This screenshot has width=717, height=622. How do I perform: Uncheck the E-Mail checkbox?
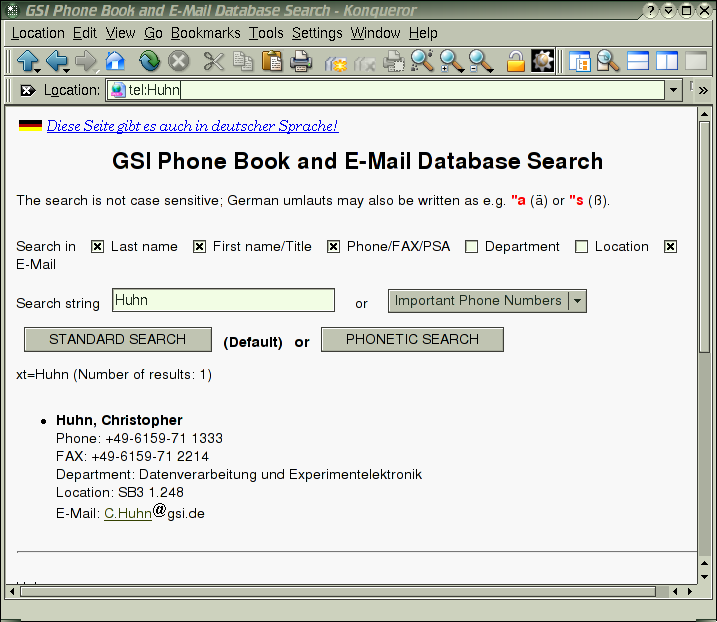tap(670, 247)
